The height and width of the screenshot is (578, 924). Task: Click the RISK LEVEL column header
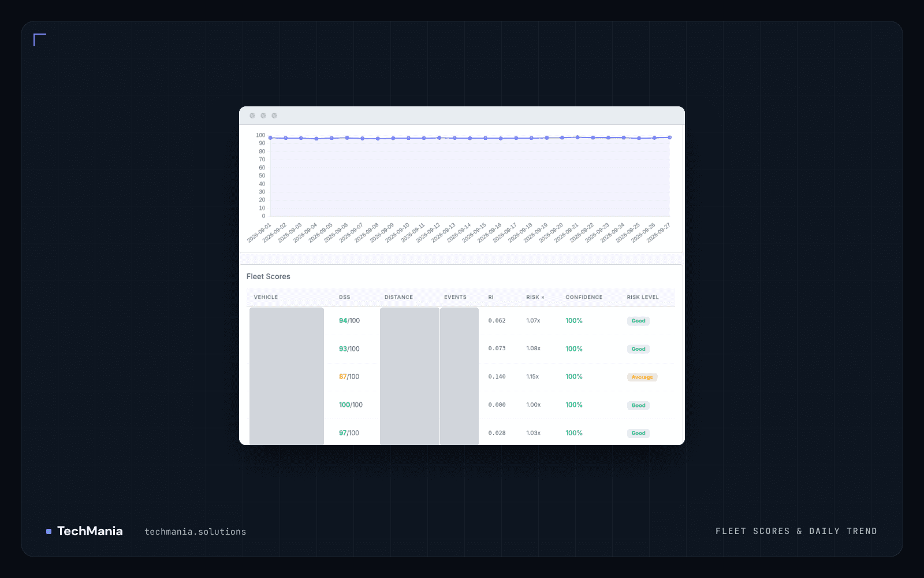pos(643,297)
